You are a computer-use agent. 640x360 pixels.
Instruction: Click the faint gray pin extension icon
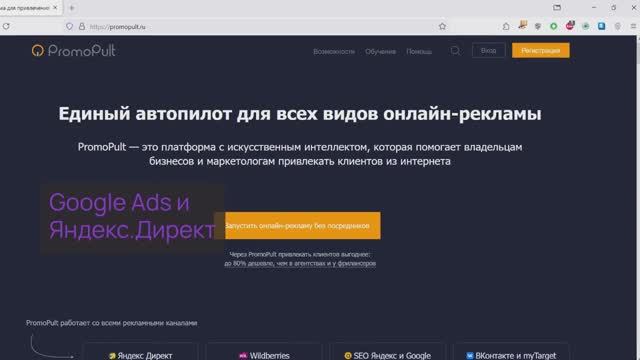click(x=618, y=27)
